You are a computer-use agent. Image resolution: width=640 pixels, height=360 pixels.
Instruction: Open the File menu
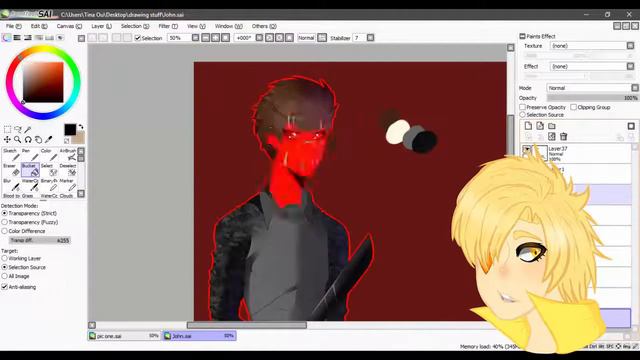[13, 26]
